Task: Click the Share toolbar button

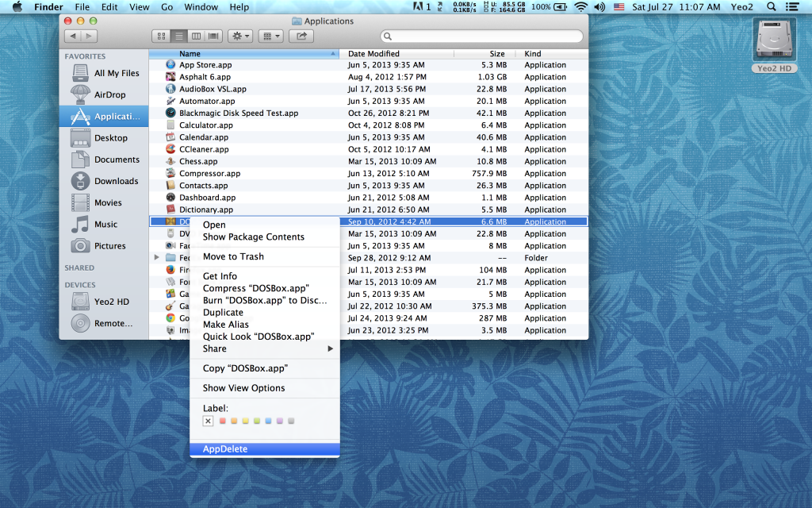Action: pos(301,37)
